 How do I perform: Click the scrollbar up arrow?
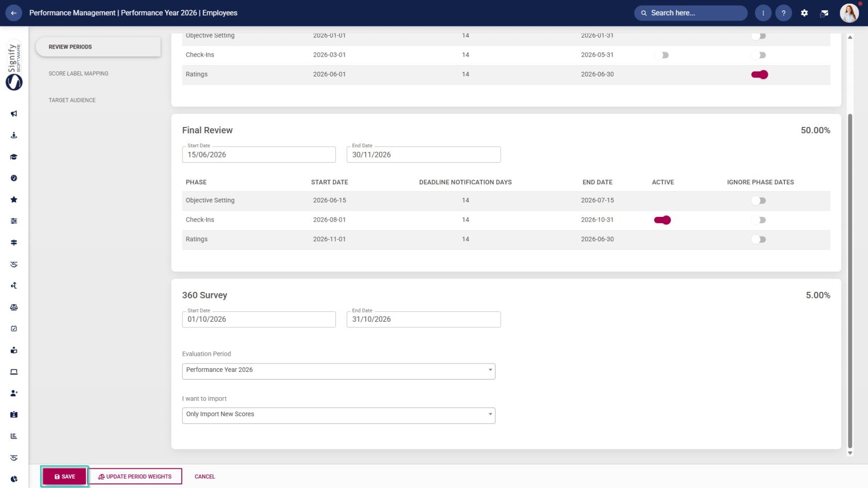pos(850,37)
